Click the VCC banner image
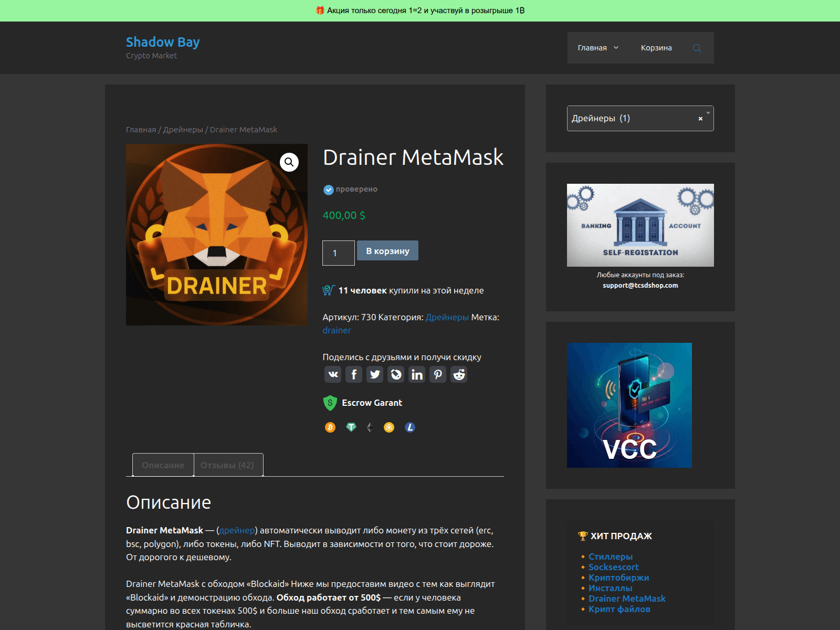Viewport: 840px width, 630px height. pyautogui.click(x=629, y=405)
